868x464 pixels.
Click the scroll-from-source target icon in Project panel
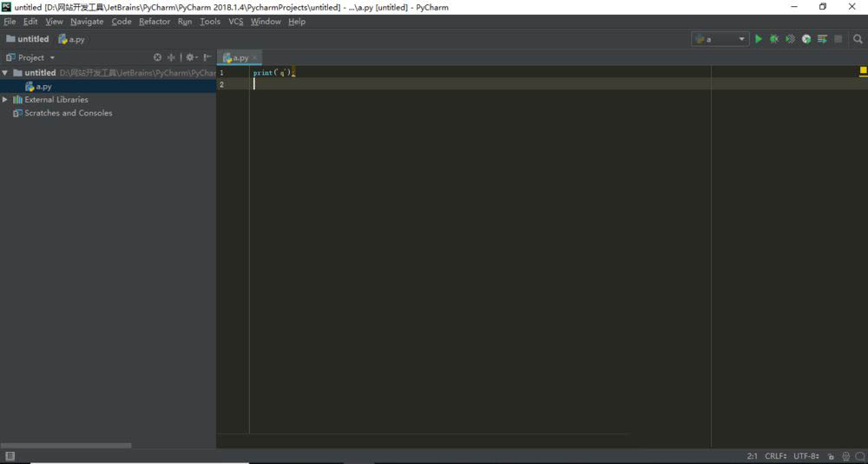pyautogui.click(x=157, y=57)
